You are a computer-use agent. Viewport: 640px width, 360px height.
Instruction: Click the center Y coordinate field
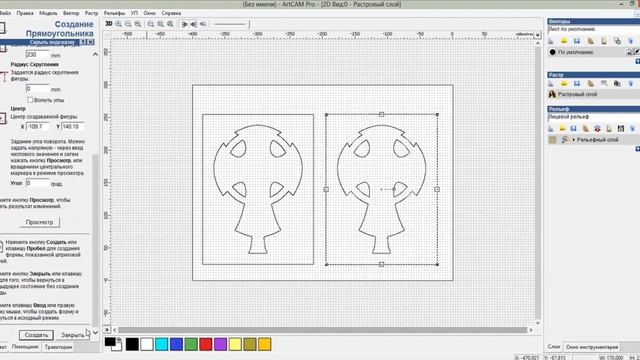(x=73, y=127)
